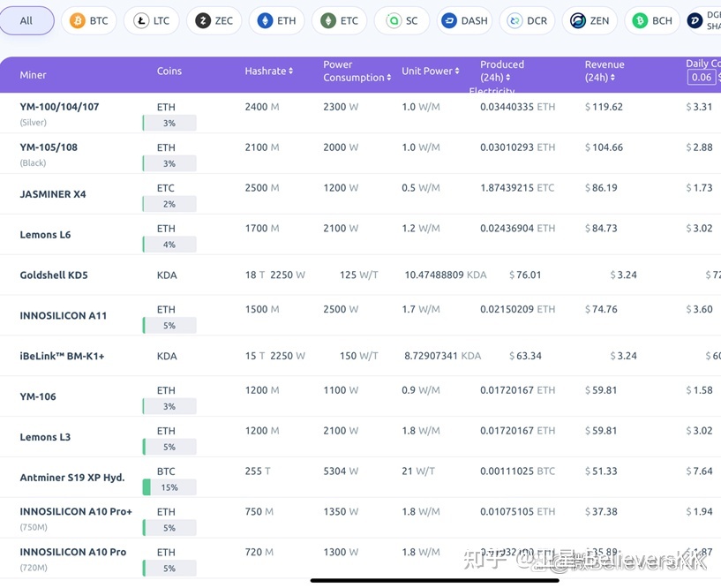Sort by Revenue (24h) arrows
Image resolution: width=721 pixels, height=588 pixels.
612,78
